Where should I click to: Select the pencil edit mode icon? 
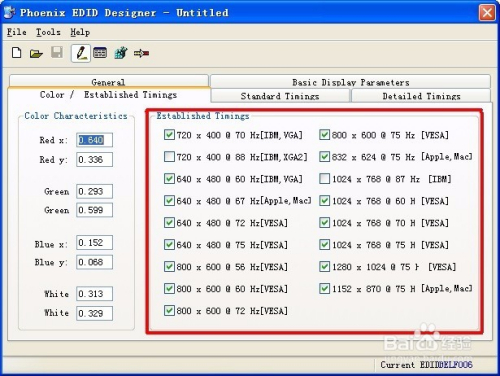pos(81,53)
